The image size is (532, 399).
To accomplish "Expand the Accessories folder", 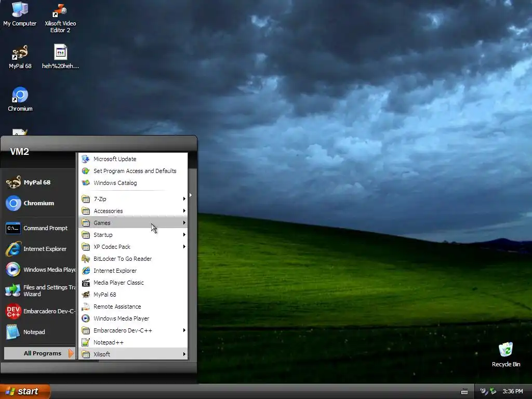I will pos(133,211).
